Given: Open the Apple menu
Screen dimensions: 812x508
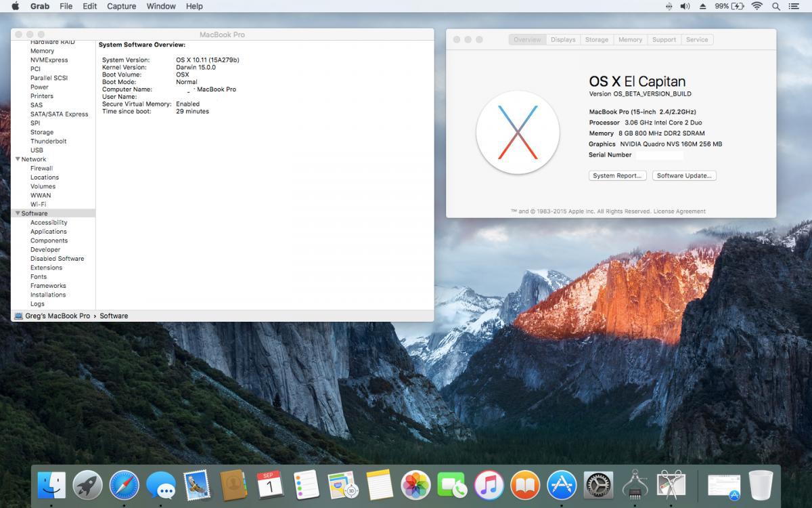Looking at the screenshot, I should pyautogui.click(x=15, y=6).
